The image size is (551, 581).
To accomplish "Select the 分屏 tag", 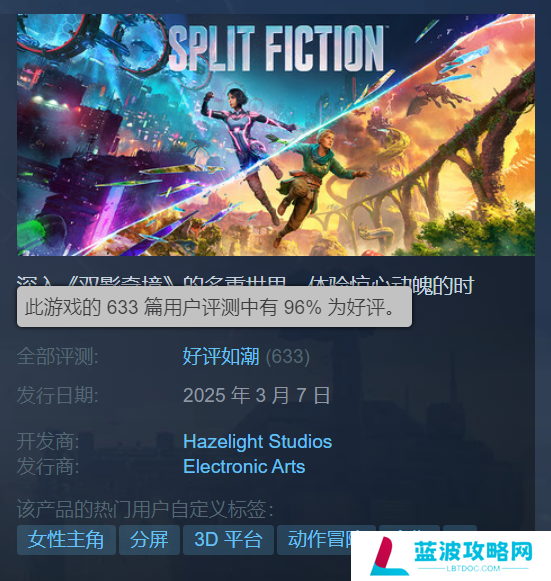I will (149, 540).
